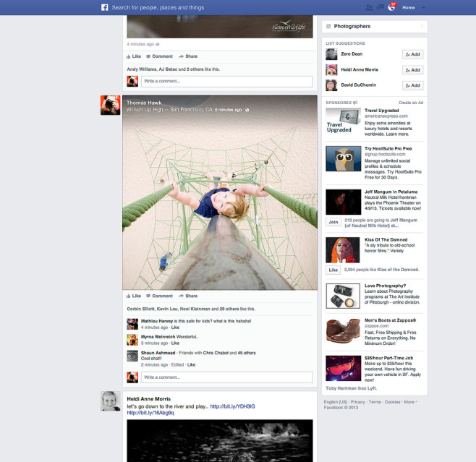The height and width of the screenshot is (462, 476).
Task: Open the notifications globe icon
Action: (391, 7)
